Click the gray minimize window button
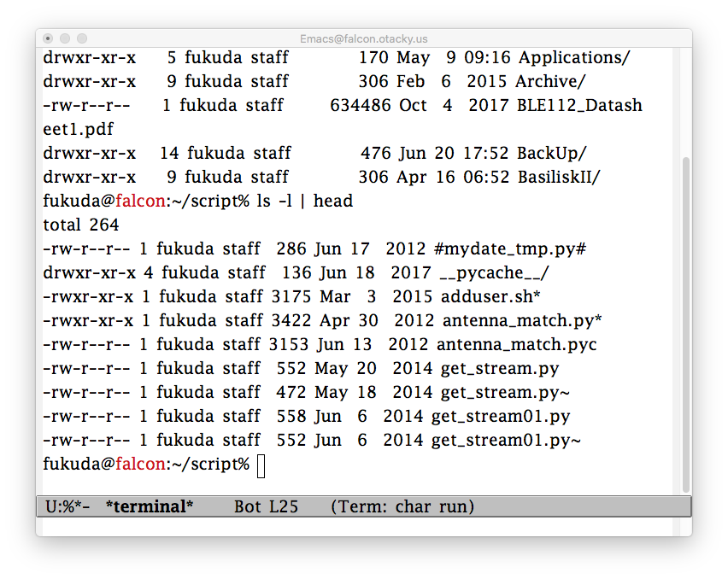This screenshot has width=728, height=579. coord(65,38)
